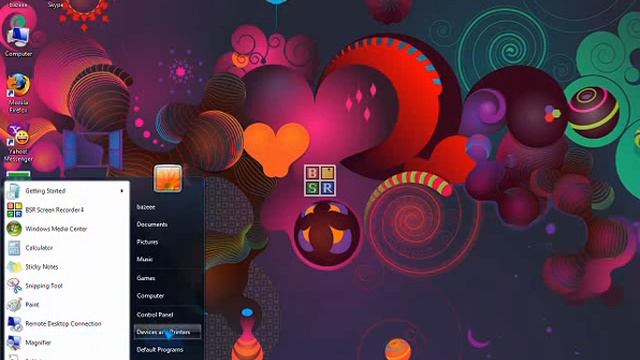This screenshot has height=360, width=640.
Task: Click the Getting Started icon in Start menu
Action: [x=14, y=191]
